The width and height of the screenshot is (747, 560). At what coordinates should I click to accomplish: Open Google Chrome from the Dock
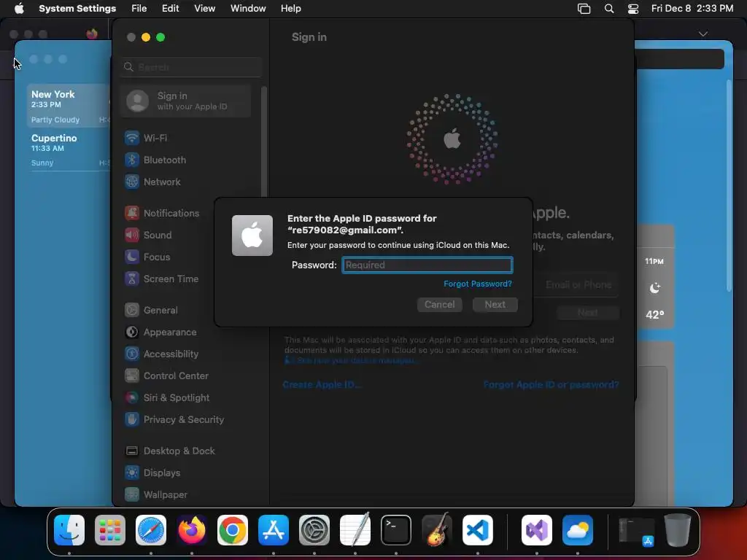233,530
